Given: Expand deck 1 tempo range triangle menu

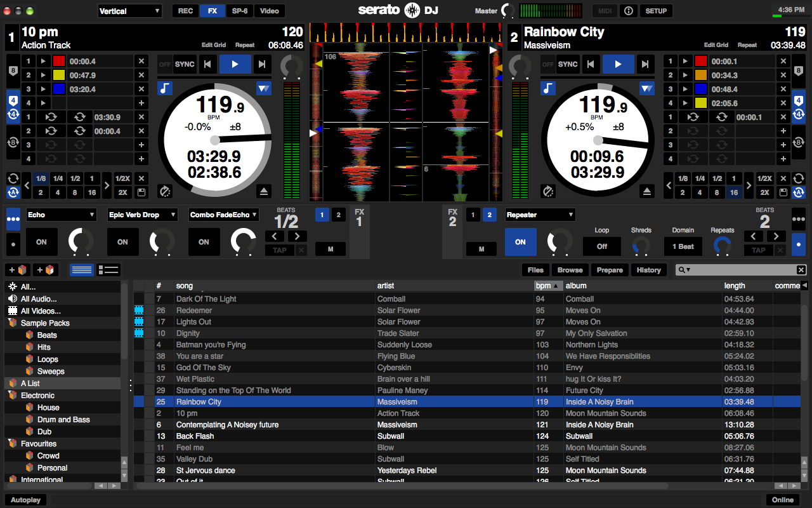Looking at the screenshot, I should pos(263,88).
